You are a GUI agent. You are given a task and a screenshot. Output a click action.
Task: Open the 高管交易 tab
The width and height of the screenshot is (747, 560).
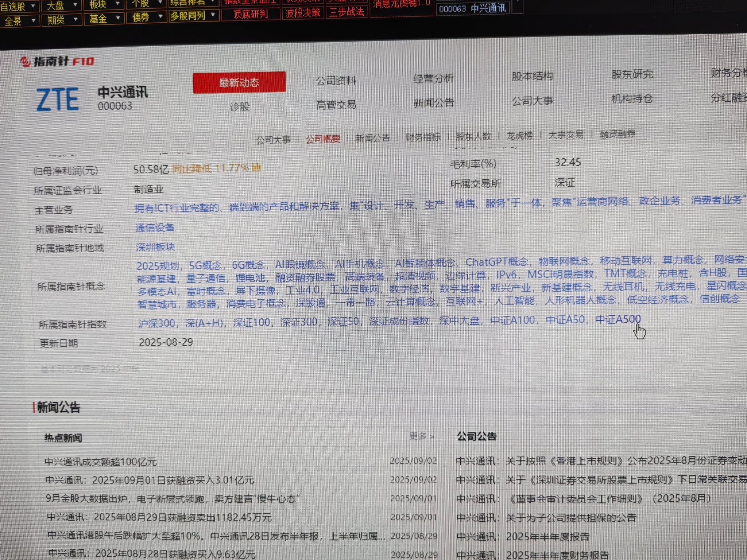[336, 105]
